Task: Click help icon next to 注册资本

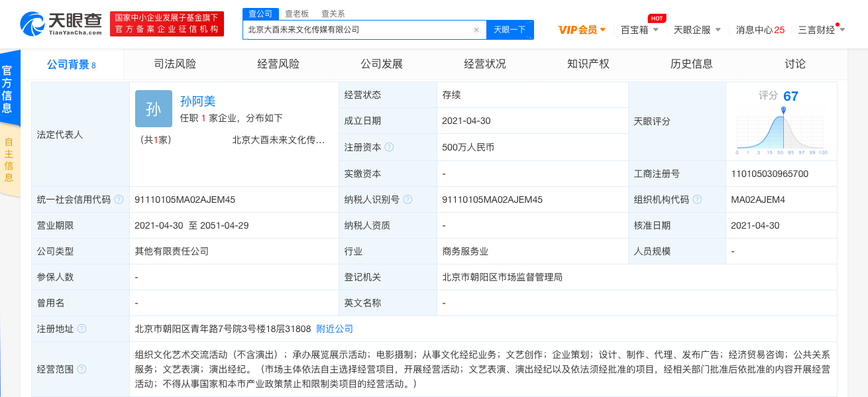Action: [x=389, y=147]
